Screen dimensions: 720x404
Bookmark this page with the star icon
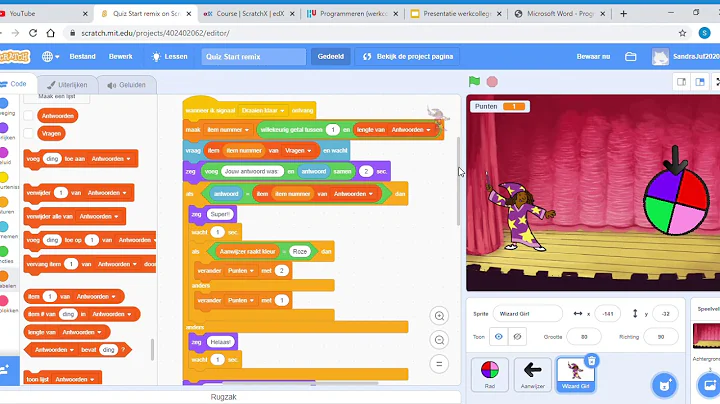(x=682, y=33)
